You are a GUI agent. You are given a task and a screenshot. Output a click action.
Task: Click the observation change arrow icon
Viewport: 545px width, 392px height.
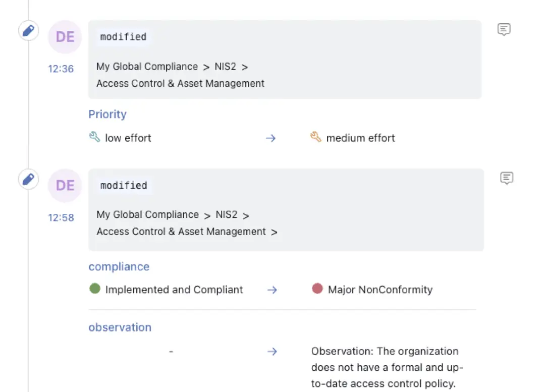pyautogui.click(x=272, y=351)
